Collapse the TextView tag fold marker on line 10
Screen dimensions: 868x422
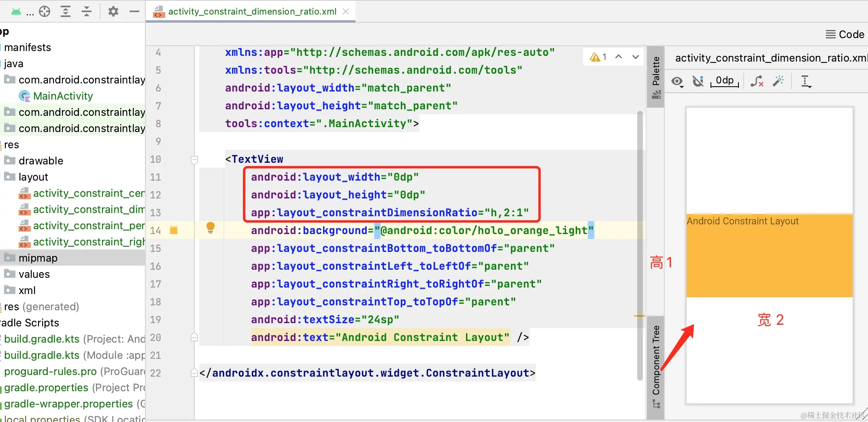(194, 160)
